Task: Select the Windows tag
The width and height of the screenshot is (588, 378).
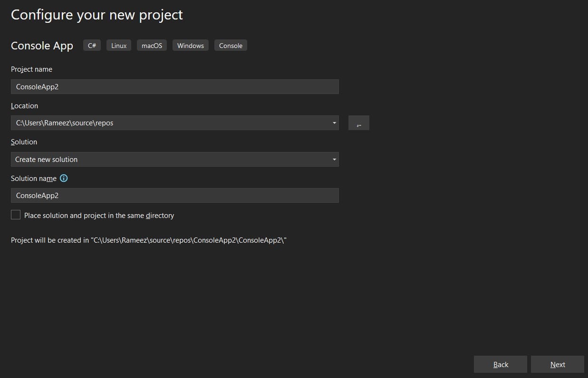Action: pos(191,46)
